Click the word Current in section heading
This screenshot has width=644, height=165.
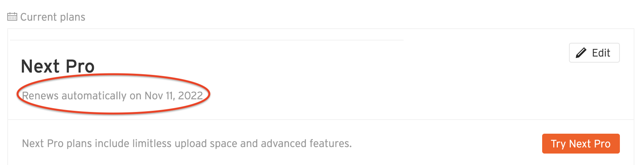[x=38, y=17]
